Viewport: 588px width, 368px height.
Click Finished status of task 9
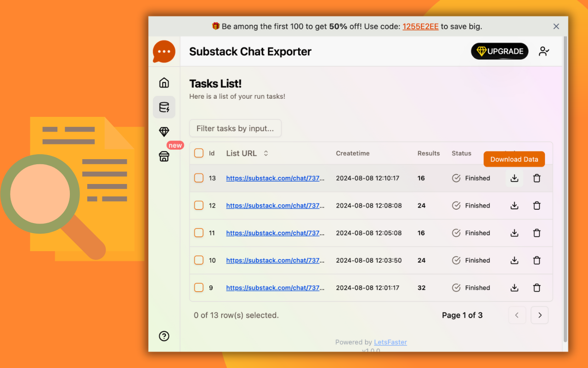(x=471, y=288)
